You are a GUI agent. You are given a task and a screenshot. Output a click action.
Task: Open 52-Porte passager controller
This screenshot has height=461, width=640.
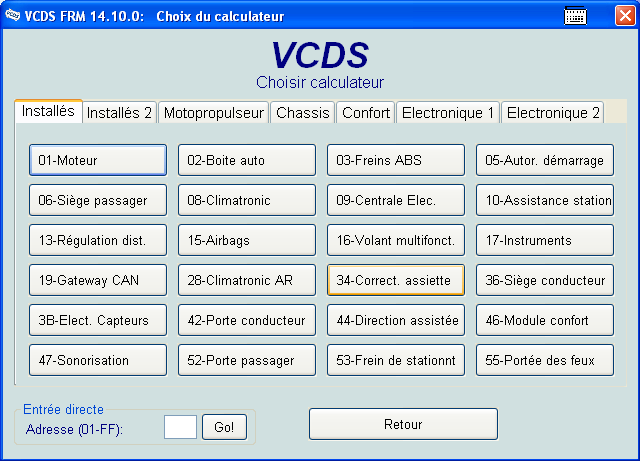click(247, 360)
